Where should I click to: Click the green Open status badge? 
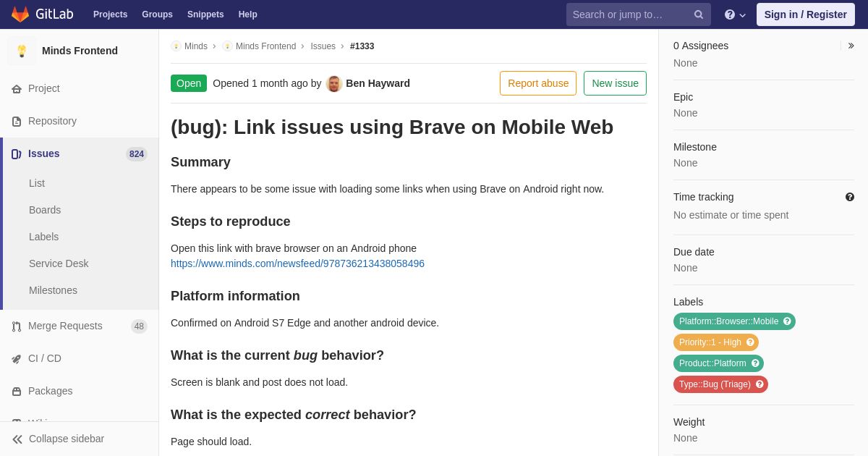(189, 83)
